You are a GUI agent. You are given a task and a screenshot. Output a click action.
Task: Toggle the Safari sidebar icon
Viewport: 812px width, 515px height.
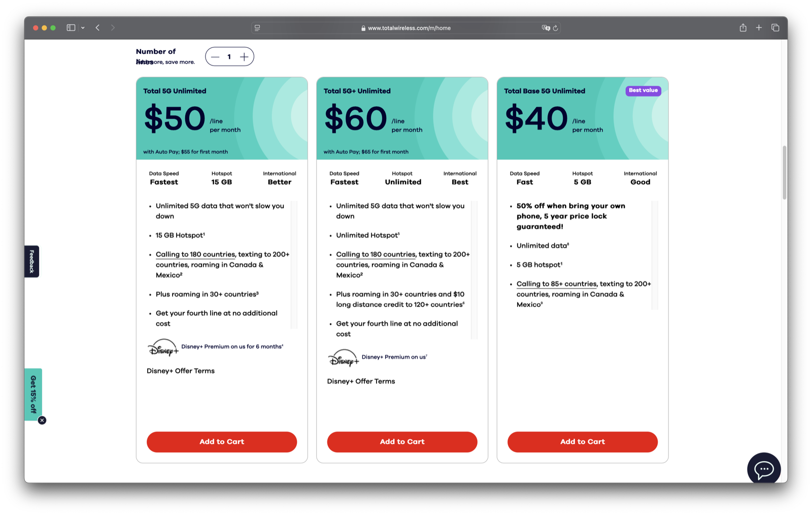[71, 28]
